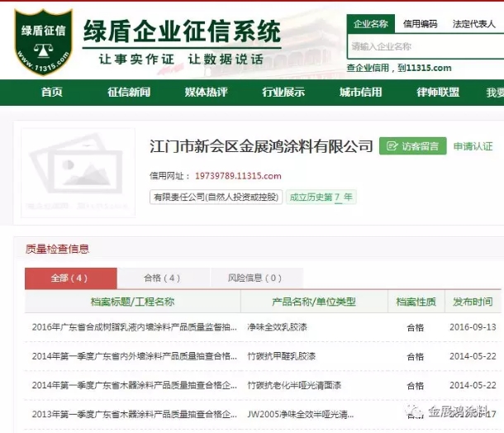The image size is (504, 433).
Task: Open 征信新闻 in the navigation bar
Action: (x=129, y=93)
